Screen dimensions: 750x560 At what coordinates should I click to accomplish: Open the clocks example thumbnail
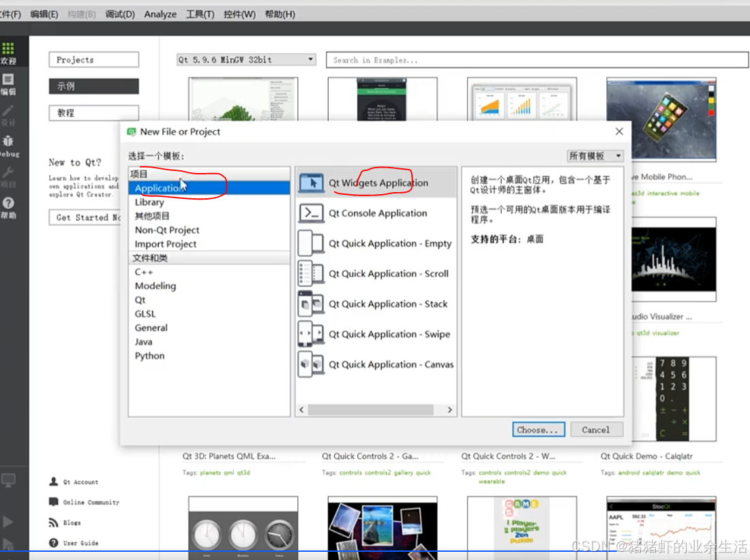243,527
